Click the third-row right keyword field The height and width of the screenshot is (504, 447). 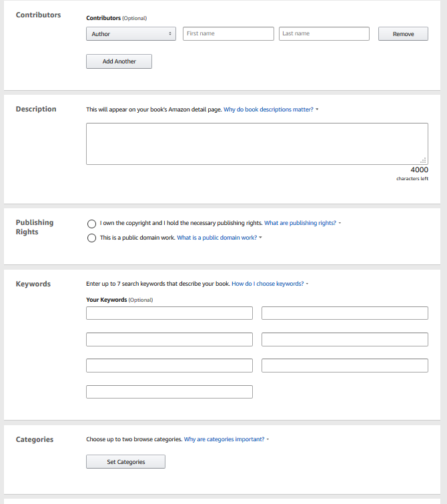pyautogui.click(x=344, y=366)
